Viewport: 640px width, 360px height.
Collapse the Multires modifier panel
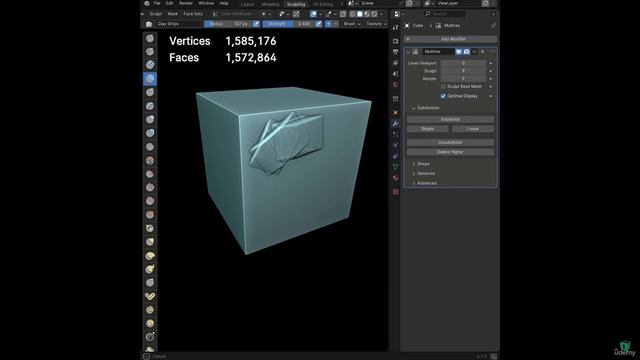408,52
